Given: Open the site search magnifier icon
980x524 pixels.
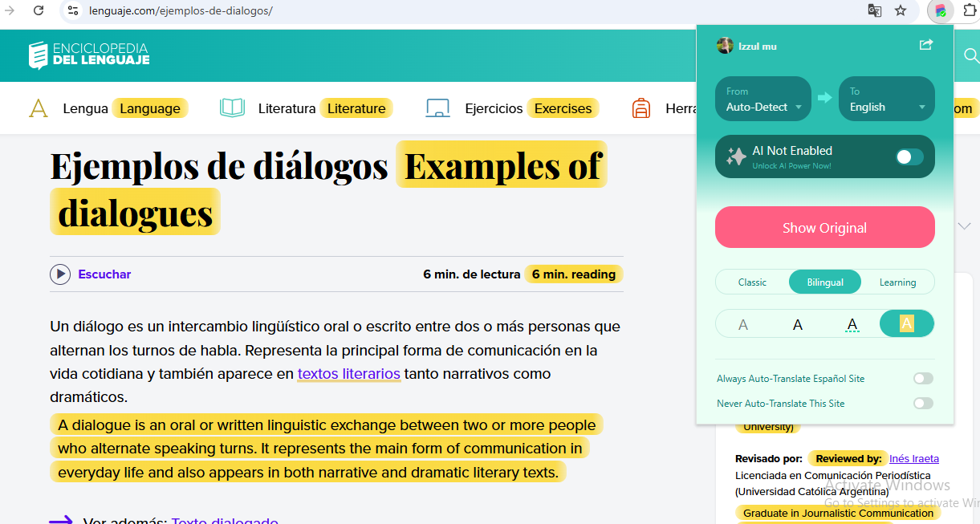Looking at the screenshot, I should click(970, 55).
